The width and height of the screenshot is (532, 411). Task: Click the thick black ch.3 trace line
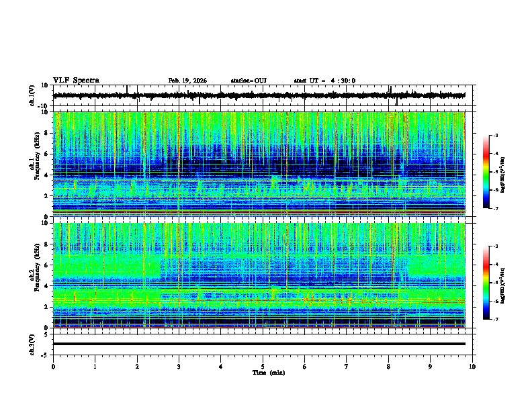(259, 344)
